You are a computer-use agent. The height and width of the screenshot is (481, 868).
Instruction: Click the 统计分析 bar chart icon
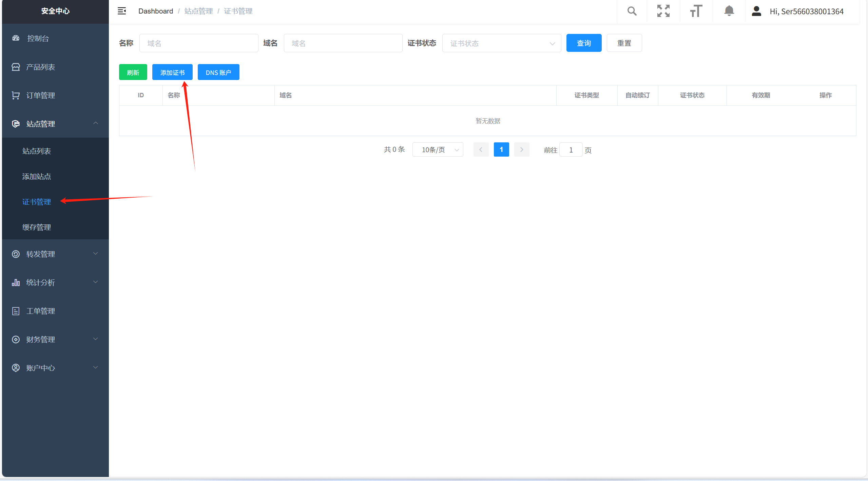(x=16, y=282)
